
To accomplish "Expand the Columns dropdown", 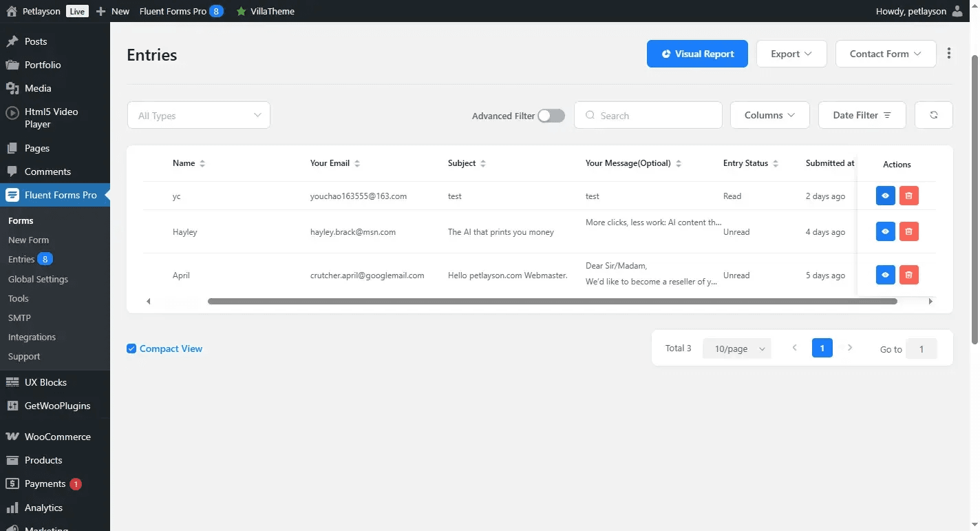I will pos(769,115).
